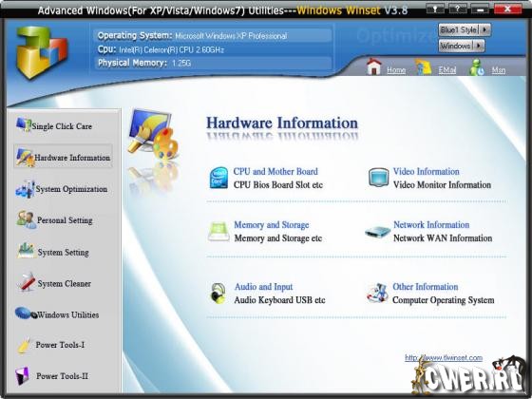Viewport: 532px width, 399px height.
Task: Click the Audio and Input headphones icon
Action: click(218, 294)
